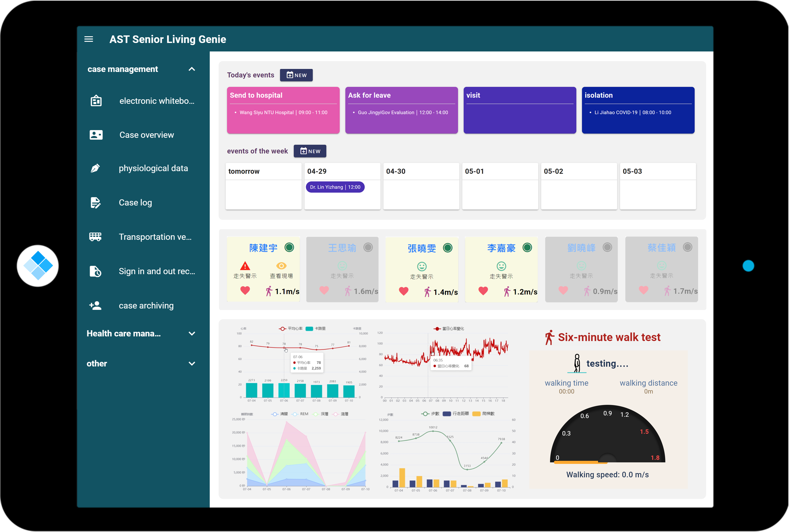This screenshot has height=532, width=789.
Task: Open the hamburger navigation menu
Action: pos(89,39)
